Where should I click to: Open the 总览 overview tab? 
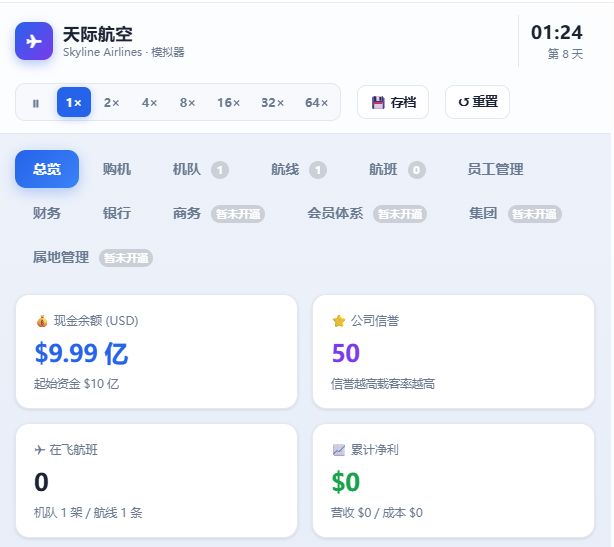pyautogui.click(x=47, y=169)
